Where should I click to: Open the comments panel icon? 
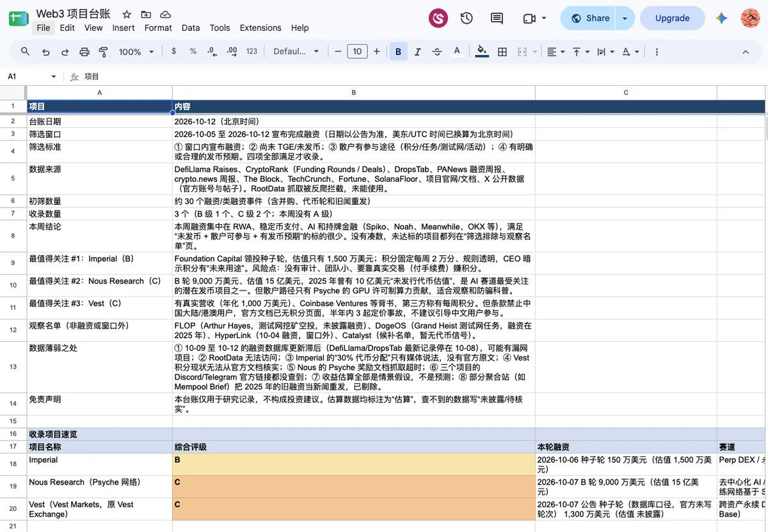tap(497, 19)
